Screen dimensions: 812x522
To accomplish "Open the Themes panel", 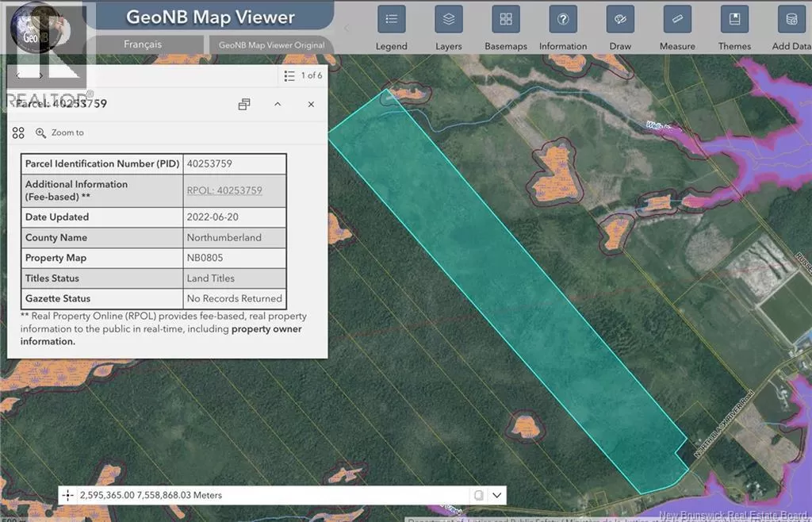I will pos(734,19).
